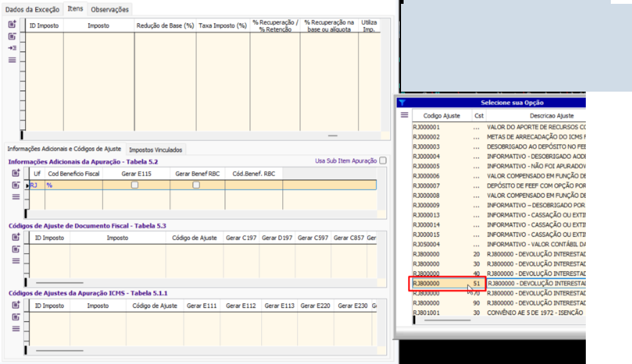Click the Gerar E230 column header
This screenshot has height=364, width=632.
tap(353, 306)
